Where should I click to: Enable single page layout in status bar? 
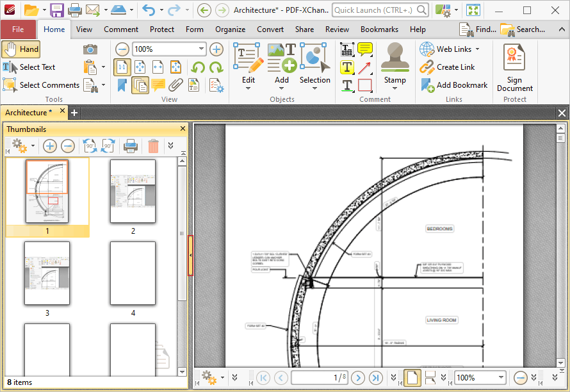tap(412, 378)
